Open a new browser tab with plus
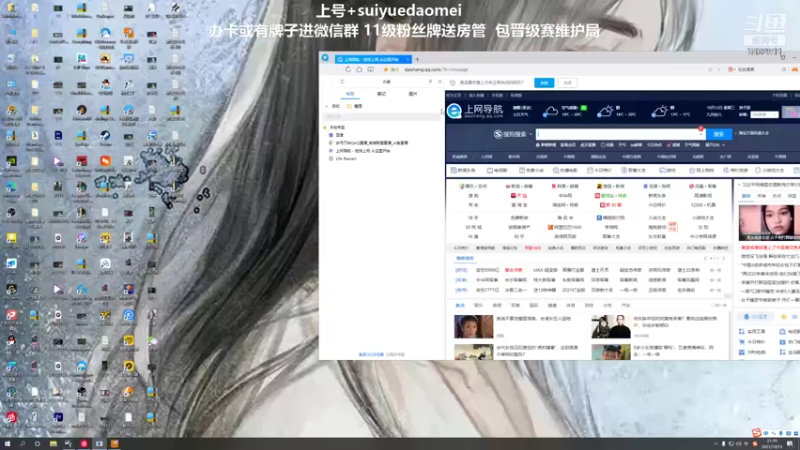The width and height of the screenshot is (800, 450). click(417, 59)
